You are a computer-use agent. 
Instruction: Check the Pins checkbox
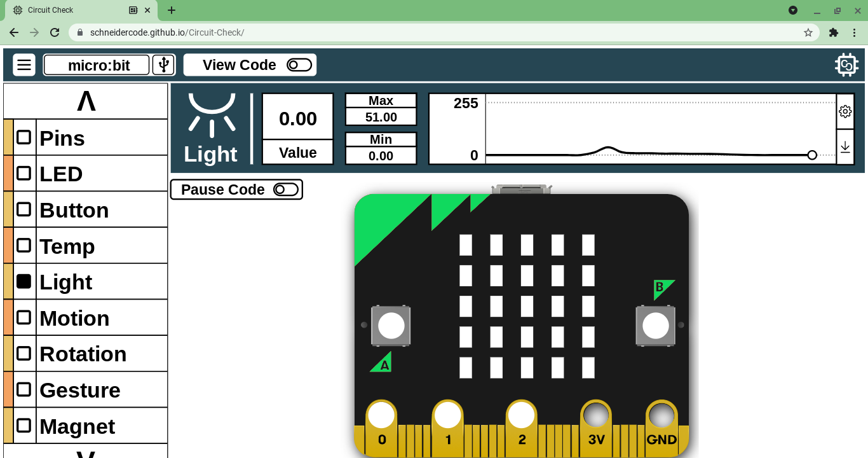click(x=24, y=137)
